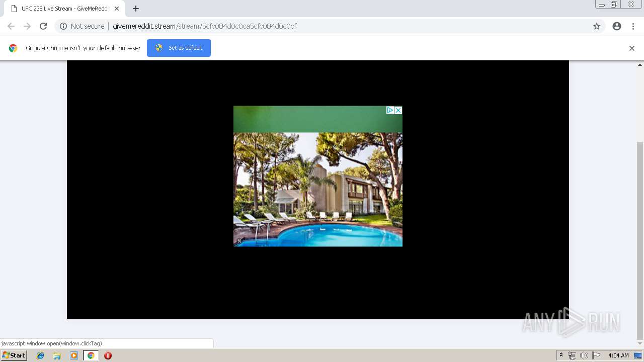Open the Windows Start menu
This screenshot has width=644, height=362.
pyautogui.click(x=14, y=355)
